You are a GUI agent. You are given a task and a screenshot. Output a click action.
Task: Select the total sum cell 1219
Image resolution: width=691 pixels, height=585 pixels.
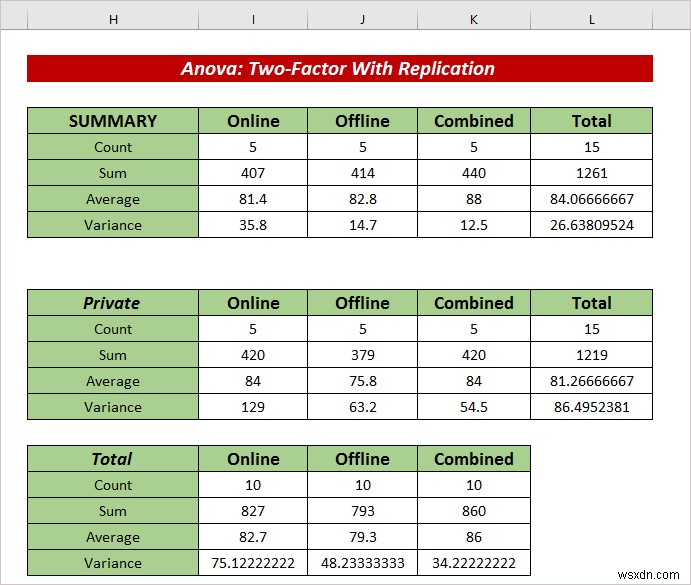591,355
